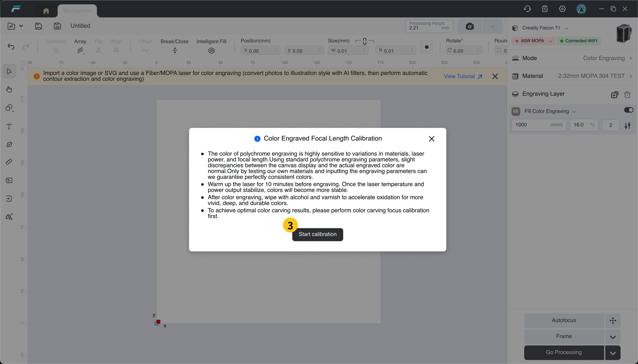Edit the 1000 mm/s speed field
638x364 pixels.
[x=539, y=125]
